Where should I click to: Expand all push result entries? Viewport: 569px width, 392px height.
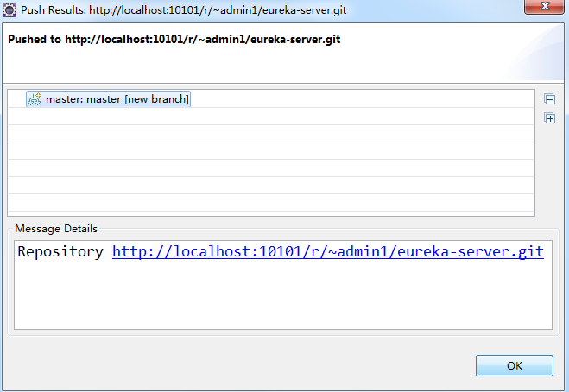coord(550,118)
